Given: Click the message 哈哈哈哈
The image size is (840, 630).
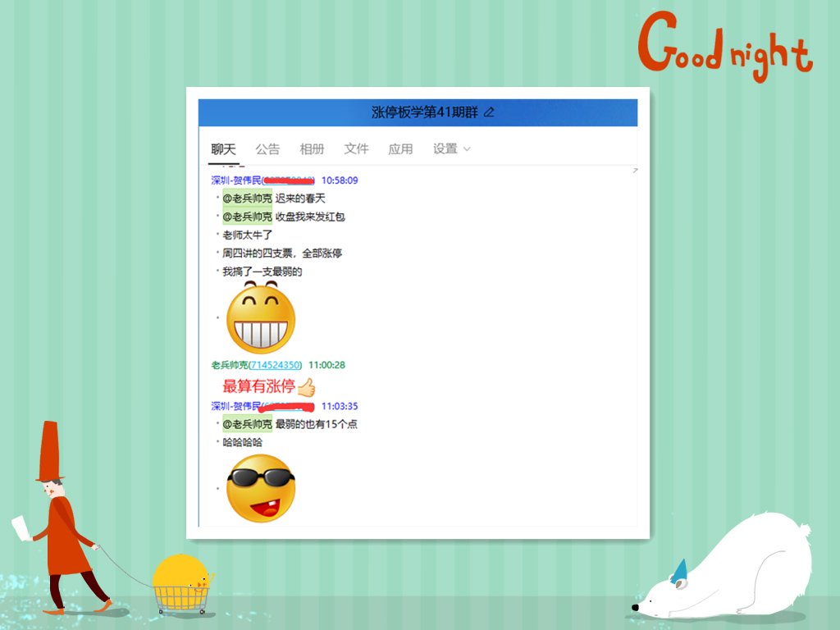Looking at the screenshot, I should tap(242, 442).
